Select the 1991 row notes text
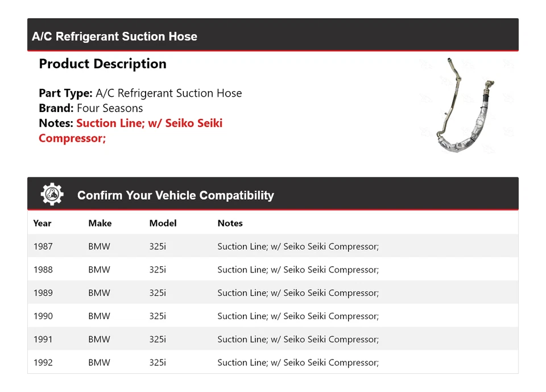The width and height of the screenshot is (546, 392). click(297, 340)
